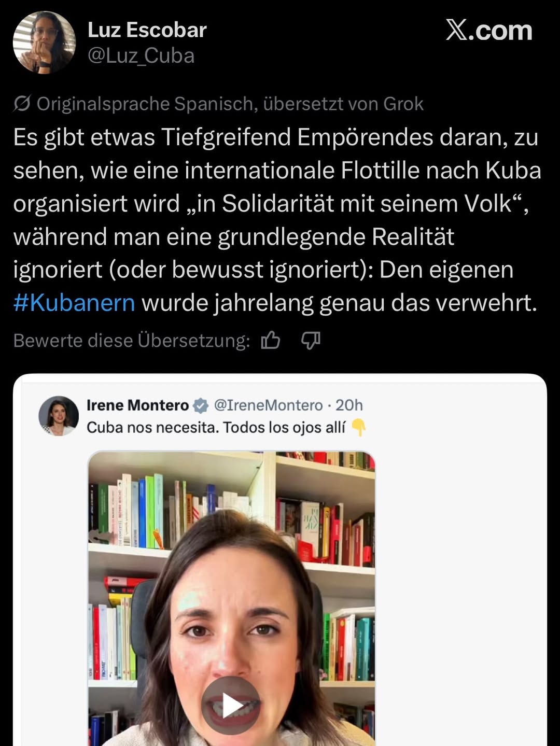Click the translation indicator icon beside Originalsprache
The height and width of the screenshot is (746, 560).
point(22,104)
